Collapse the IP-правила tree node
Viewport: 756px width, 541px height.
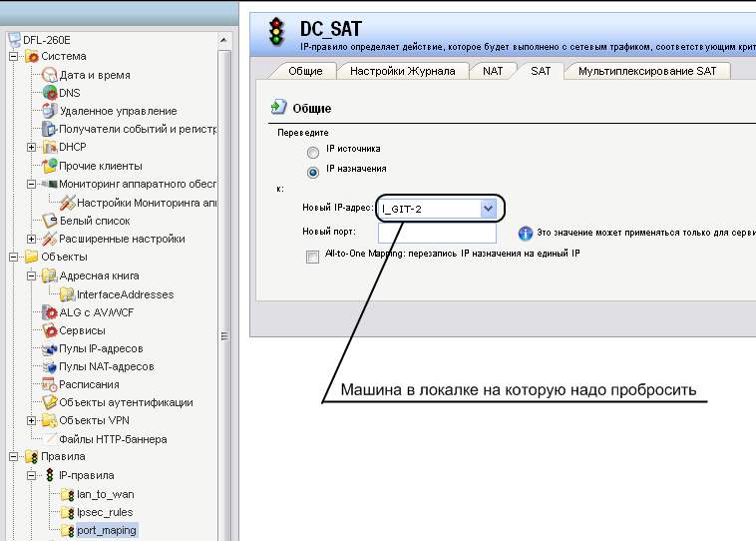[x=31, y=475]
